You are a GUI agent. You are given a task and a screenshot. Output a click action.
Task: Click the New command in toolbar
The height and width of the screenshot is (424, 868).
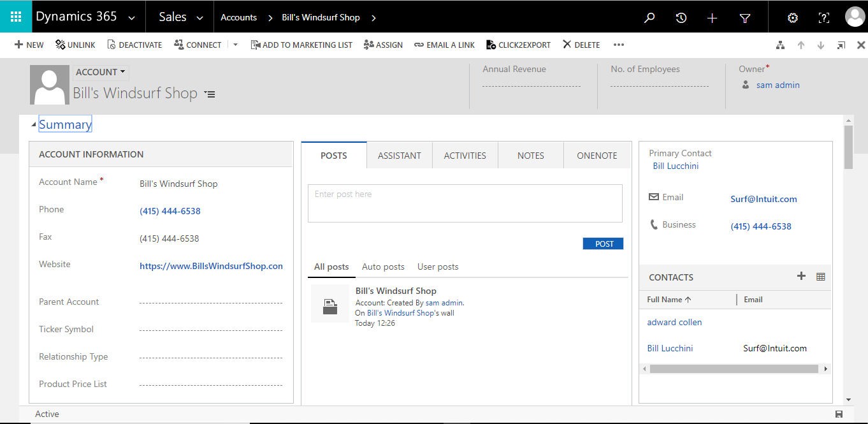[29, 45]
